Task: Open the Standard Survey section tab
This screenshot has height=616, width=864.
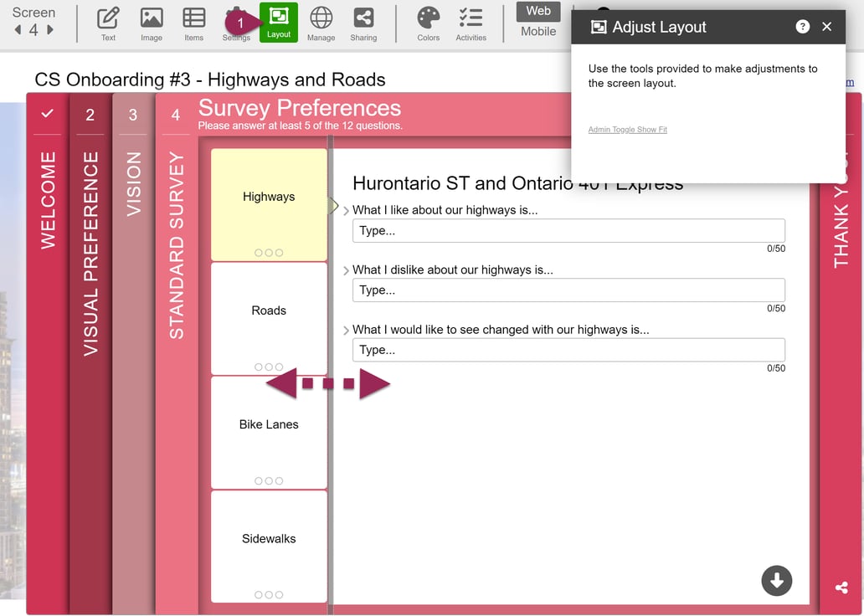Action: [x=176, y=251]
